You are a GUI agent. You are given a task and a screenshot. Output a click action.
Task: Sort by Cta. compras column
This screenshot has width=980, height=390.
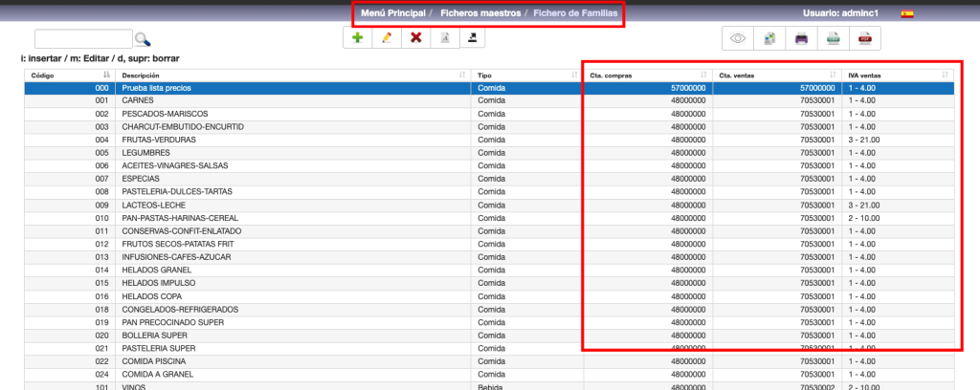click(x=646, y=75)
